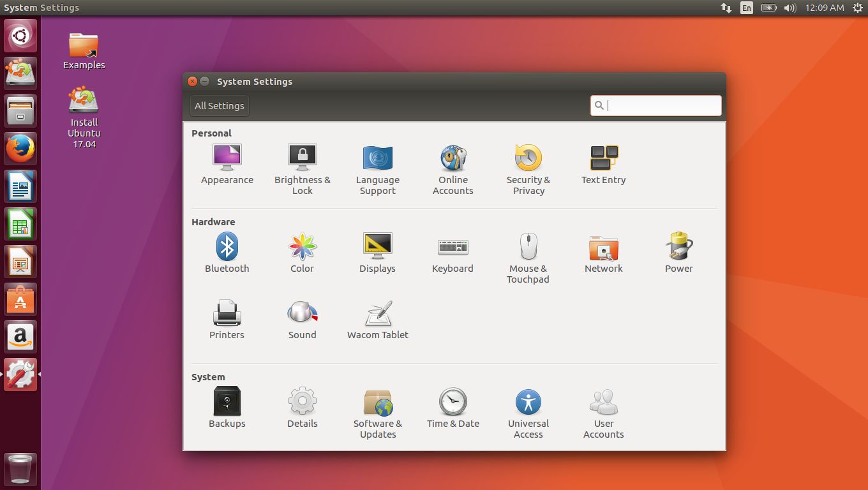
Task: Open Language Support panel
Action: coord(378,170)
